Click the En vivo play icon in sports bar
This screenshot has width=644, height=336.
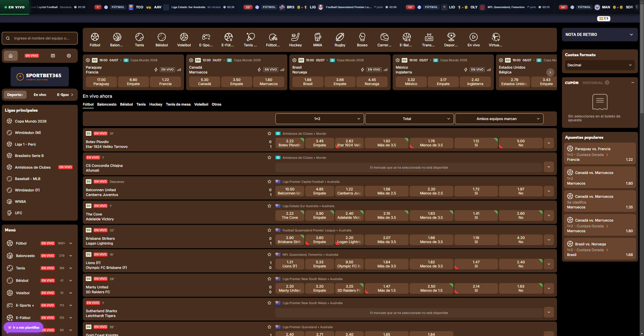(474, 37)
